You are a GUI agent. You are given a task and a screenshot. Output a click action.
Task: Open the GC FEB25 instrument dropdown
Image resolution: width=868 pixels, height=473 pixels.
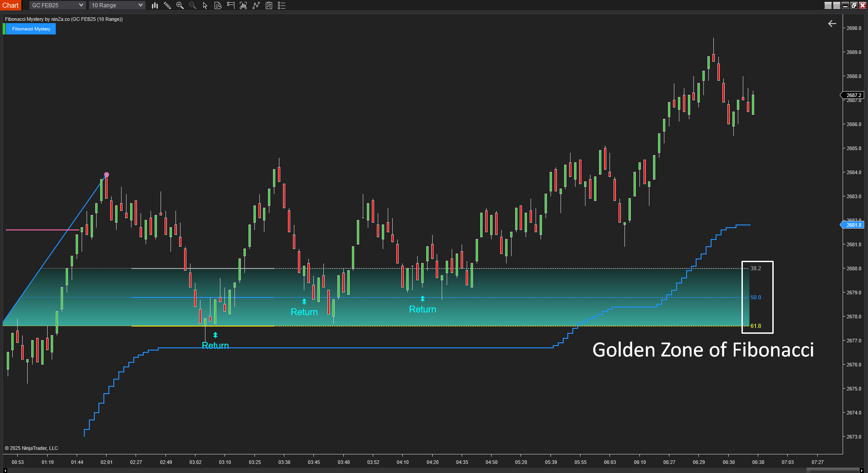pyautogui.click(x=57, y=5)
